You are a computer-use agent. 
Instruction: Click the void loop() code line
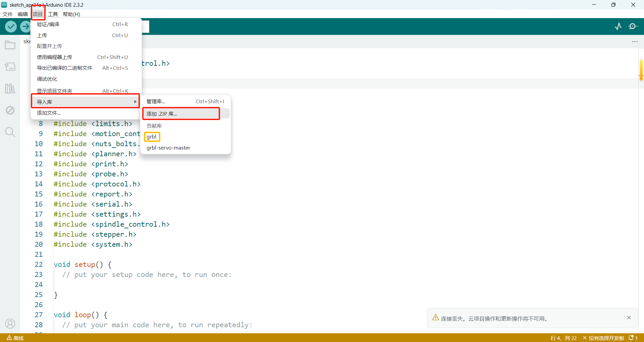click(x=80, y=315)
